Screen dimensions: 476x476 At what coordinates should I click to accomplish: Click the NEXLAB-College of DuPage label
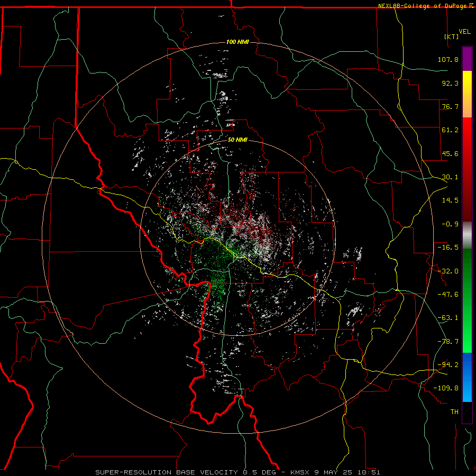[x=425, y=6]
